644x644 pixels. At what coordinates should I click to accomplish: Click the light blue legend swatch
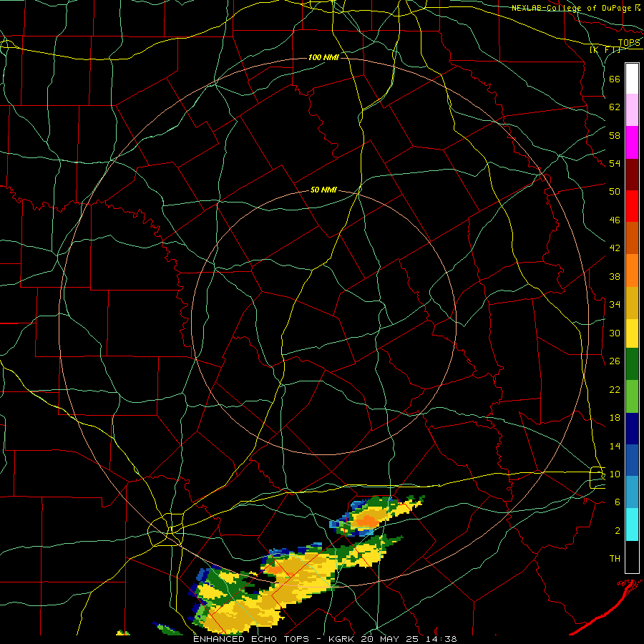click(632, 492)
